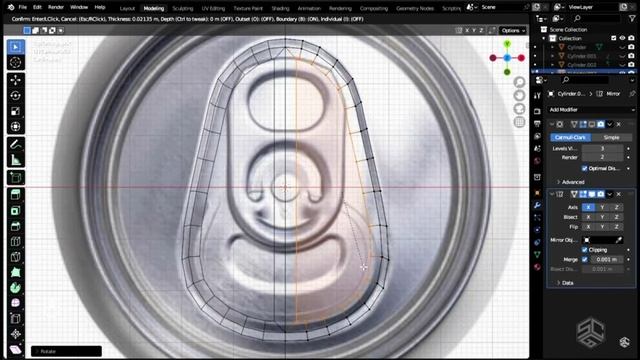Remove the Mirror modifier
The height and width of the screenshot is (360, 640).
pos(619,194)
